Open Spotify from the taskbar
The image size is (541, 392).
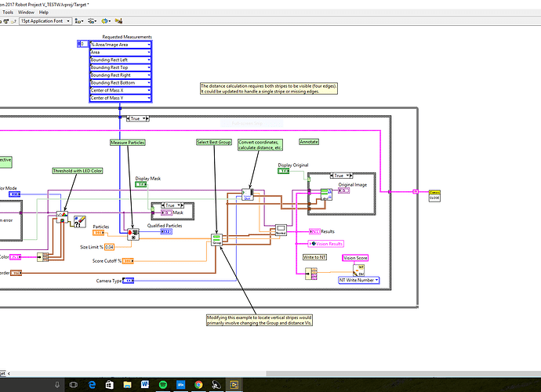[x=163, y=384]
